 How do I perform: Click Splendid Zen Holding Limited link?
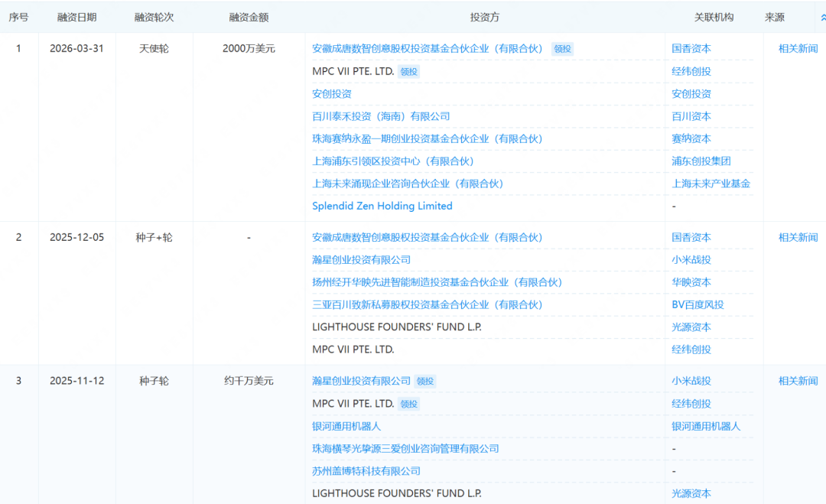coord(382,206)
